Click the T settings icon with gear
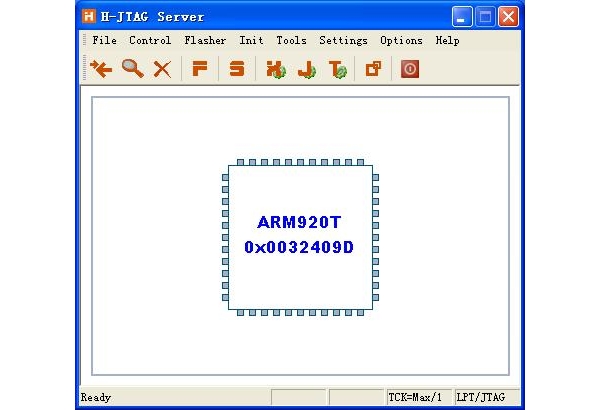The image size is (600, 410). point(337,69)
